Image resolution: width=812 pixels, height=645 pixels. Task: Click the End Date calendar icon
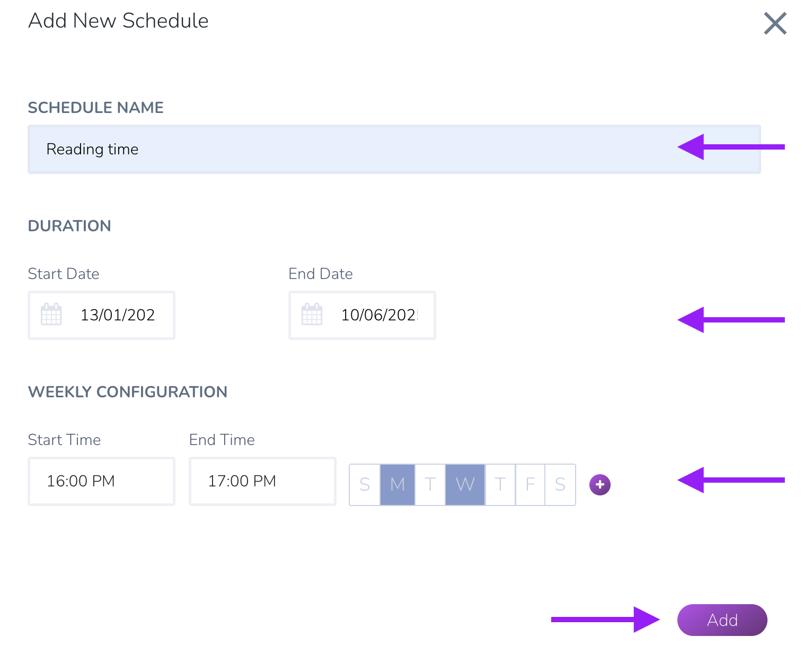(x=312, y=315)
